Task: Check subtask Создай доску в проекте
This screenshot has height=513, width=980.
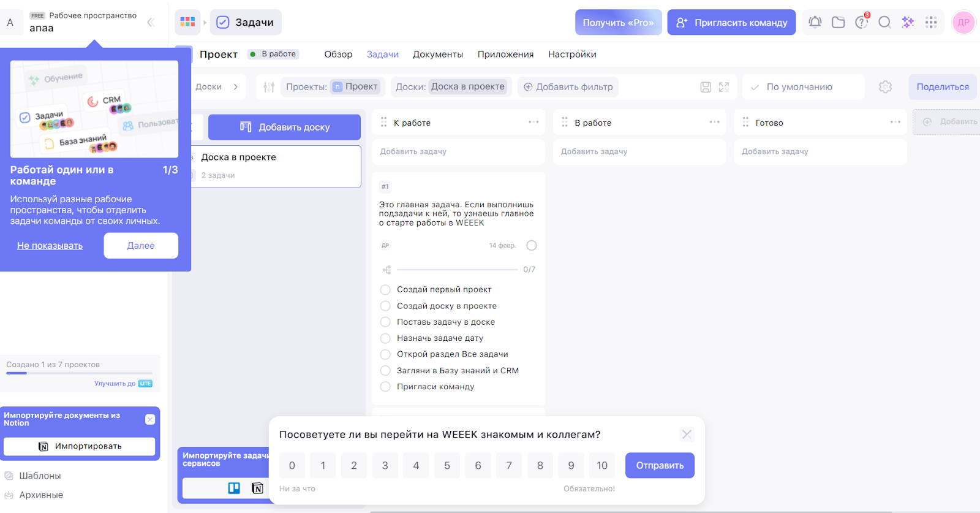Action: coord(385,306)
